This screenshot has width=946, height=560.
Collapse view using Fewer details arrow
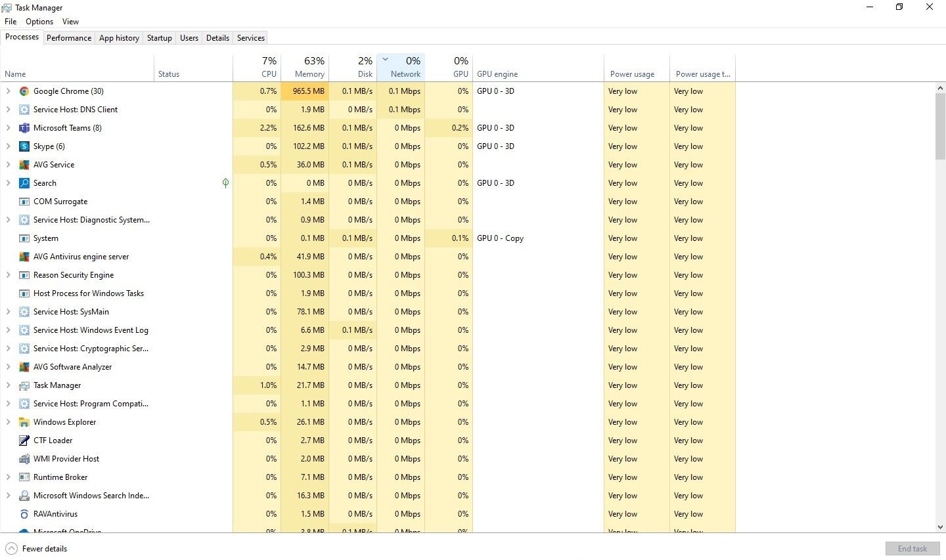coord(12,549)
